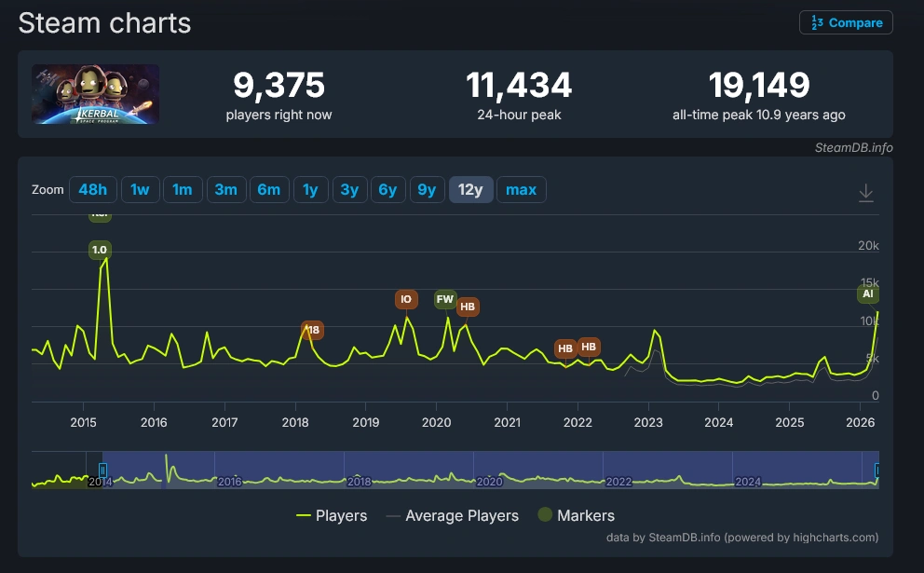Screen dimensions: 924x573
Task: Set chart zoom to 1m
Action: [182, 190]
